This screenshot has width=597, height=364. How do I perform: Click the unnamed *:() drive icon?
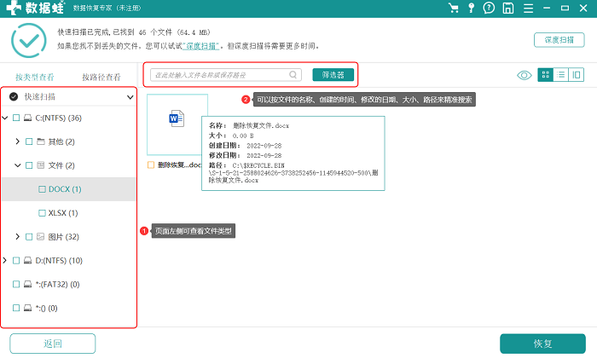pyautogui.click(x=27, y=308)
